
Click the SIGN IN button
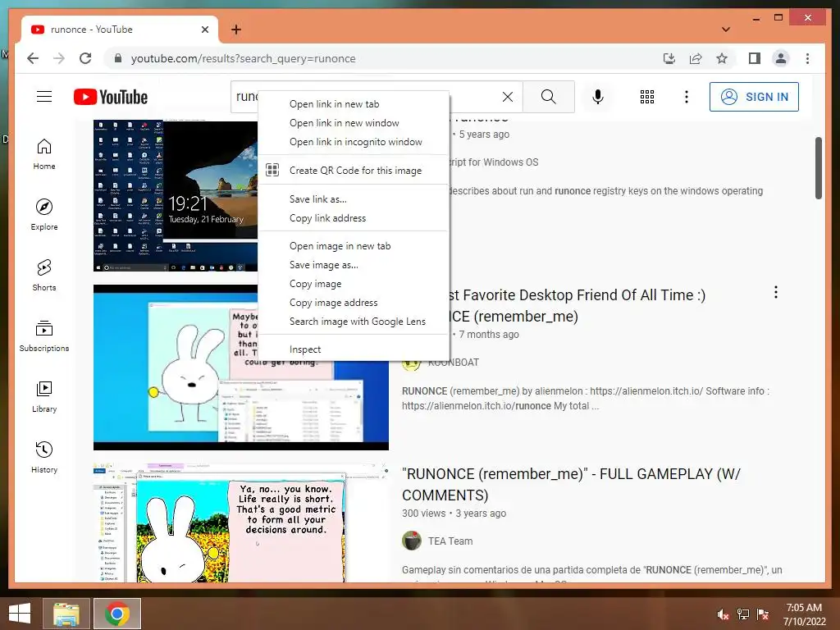754,97
